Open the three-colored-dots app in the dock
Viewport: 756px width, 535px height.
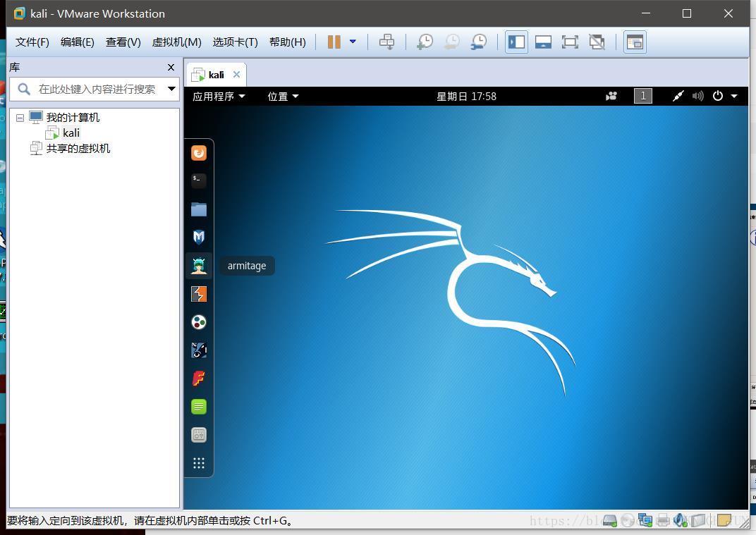[x=199, y=322]
